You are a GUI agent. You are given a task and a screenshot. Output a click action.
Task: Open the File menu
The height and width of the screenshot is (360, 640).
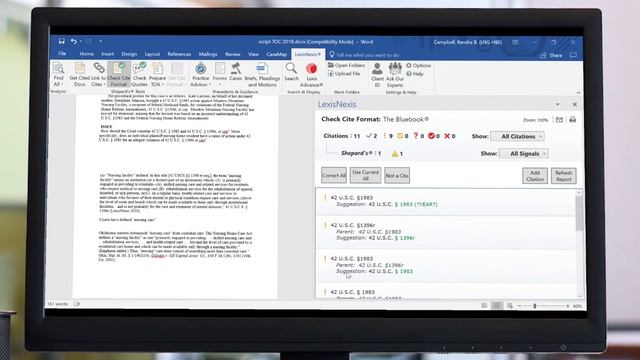62,54
